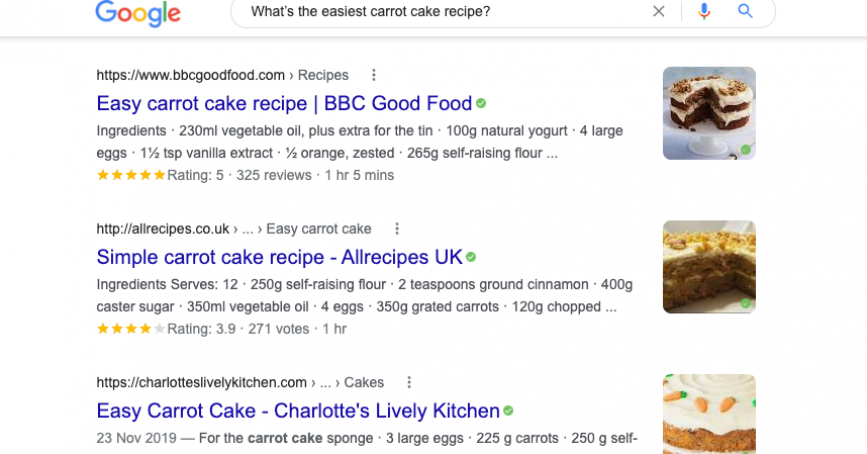The width and height of the screenshot is (867, 454).
Task: Click green check badge on Allrecipes cake thumbnail
Action: (x=745, y=303)
